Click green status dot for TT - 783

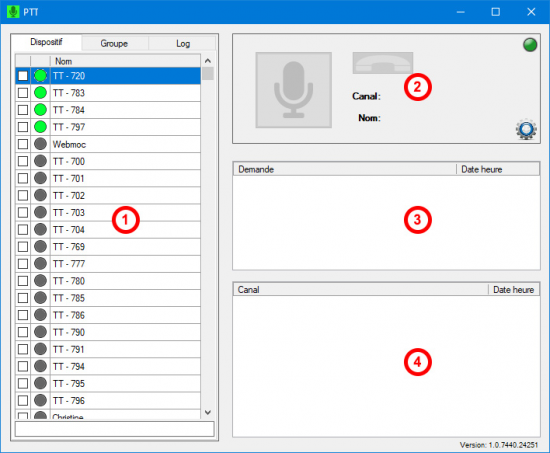click(40, 93)
